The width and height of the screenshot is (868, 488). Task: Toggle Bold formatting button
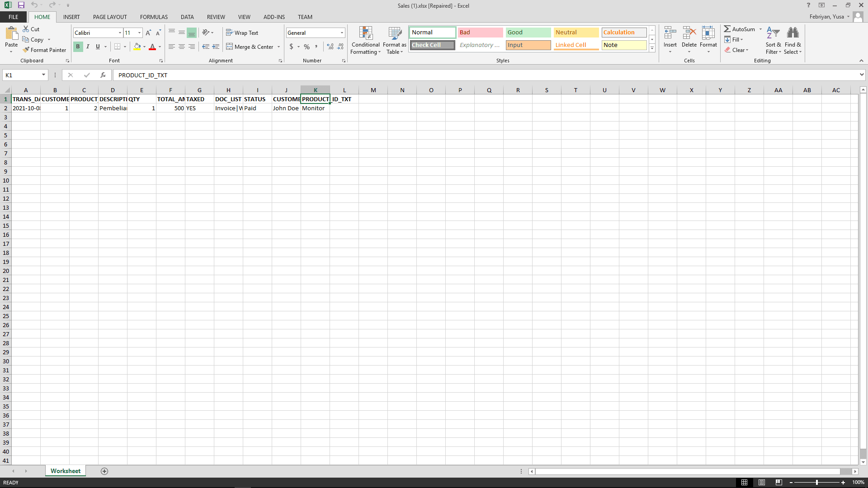78,47
